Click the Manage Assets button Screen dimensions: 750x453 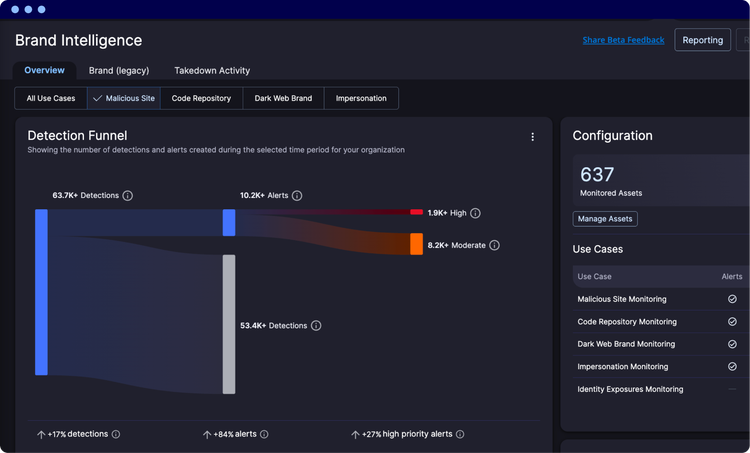coord(605,219)
